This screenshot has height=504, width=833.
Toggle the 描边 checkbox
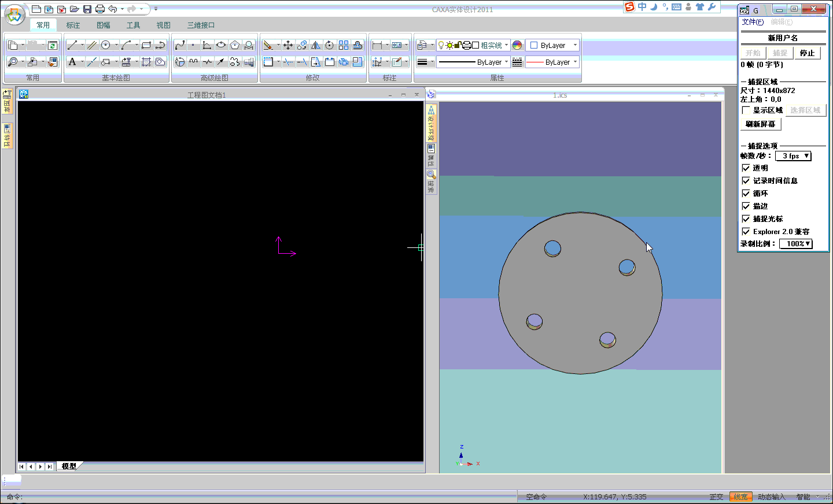[x=746, y=206]
